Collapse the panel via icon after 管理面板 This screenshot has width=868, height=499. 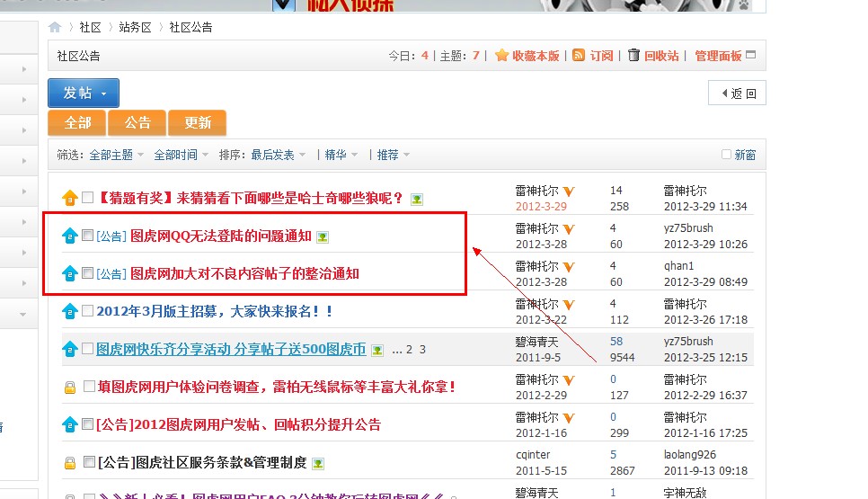[x=750, y=54]
